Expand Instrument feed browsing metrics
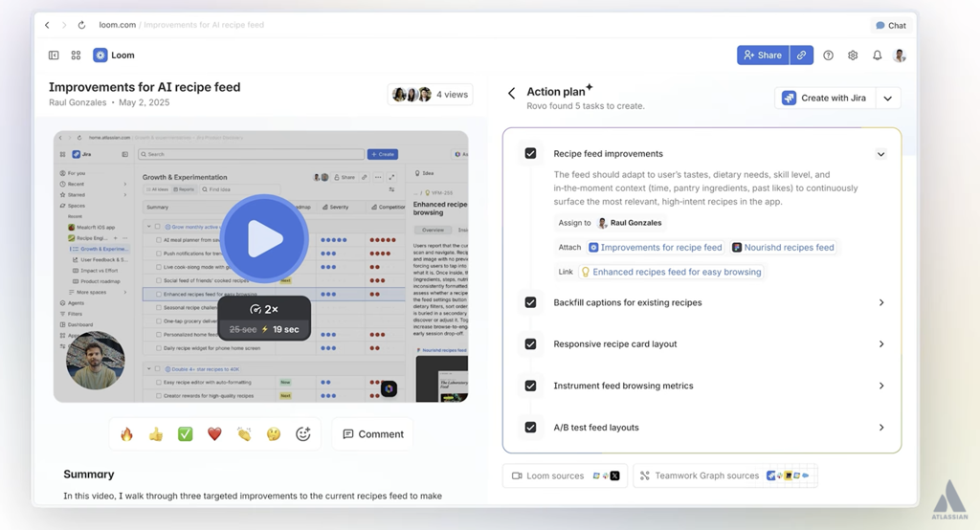Viewport: 980px width, 530px height. point(881,386)
